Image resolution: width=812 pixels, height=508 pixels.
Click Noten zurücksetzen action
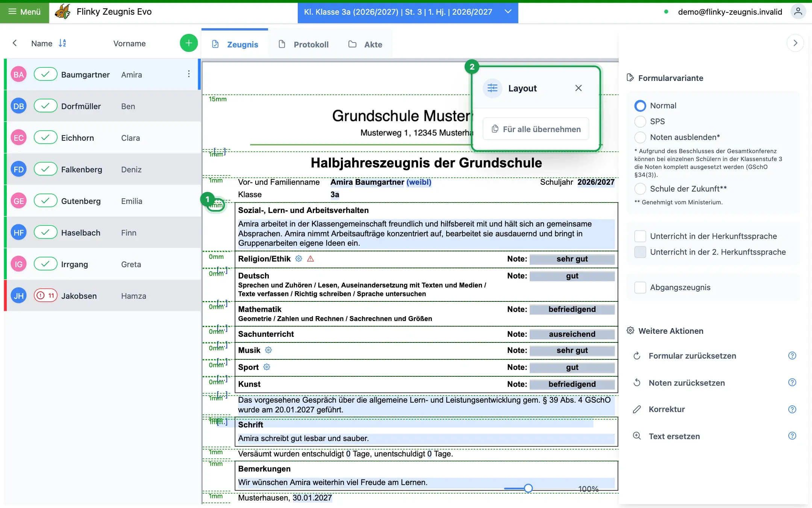687,383
